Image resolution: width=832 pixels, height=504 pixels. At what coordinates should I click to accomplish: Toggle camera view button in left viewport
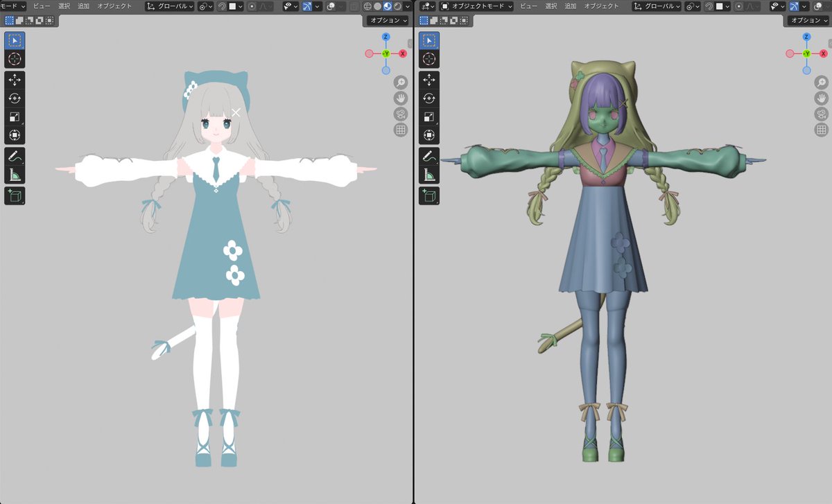(x=401, y=114)
